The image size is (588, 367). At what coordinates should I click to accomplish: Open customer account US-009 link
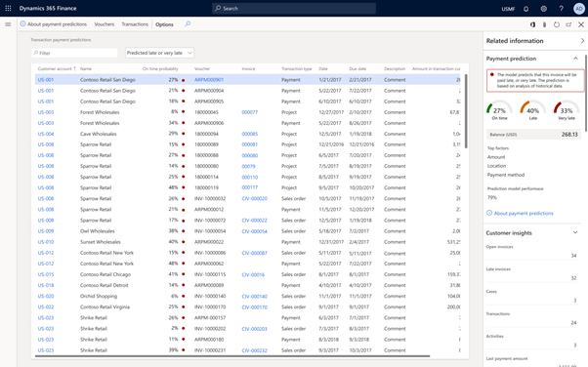[46, 231]
